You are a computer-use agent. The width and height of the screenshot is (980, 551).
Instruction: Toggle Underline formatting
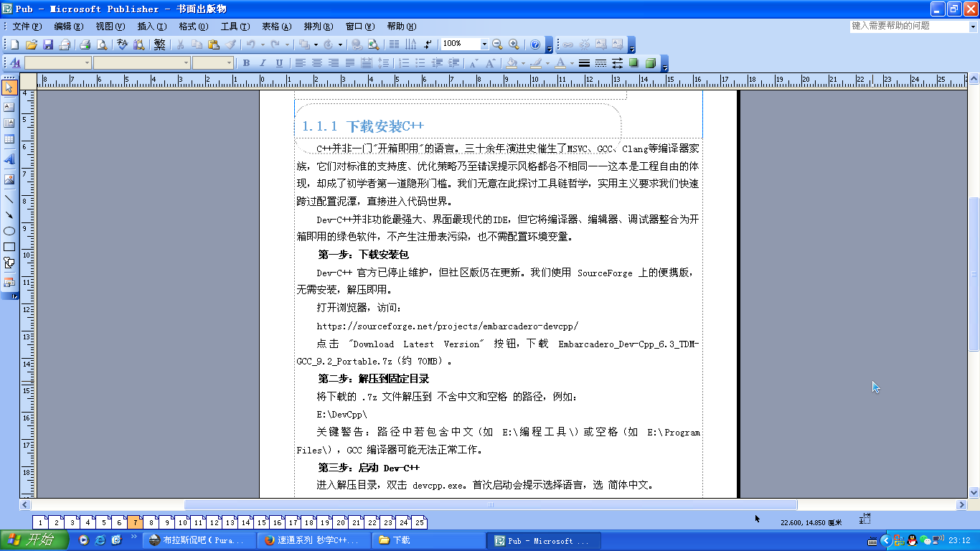279,63
